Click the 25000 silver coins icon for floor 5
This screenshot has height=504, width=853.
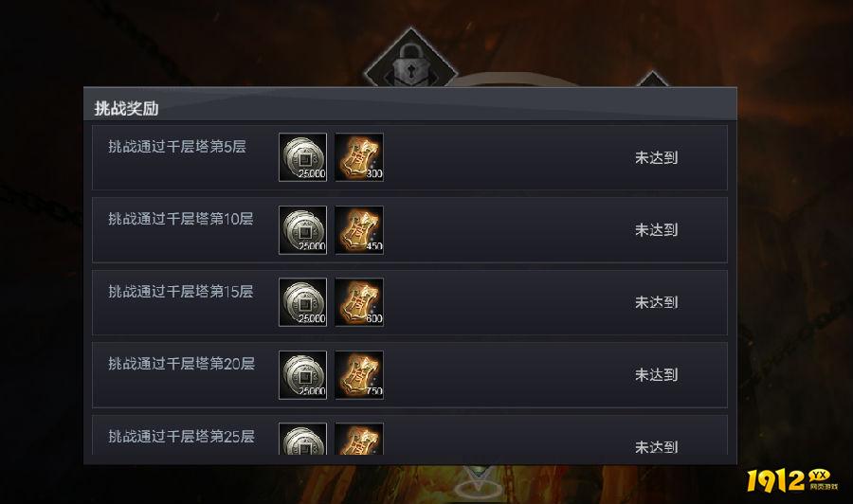pyautogui.click(x=302, y=157)
